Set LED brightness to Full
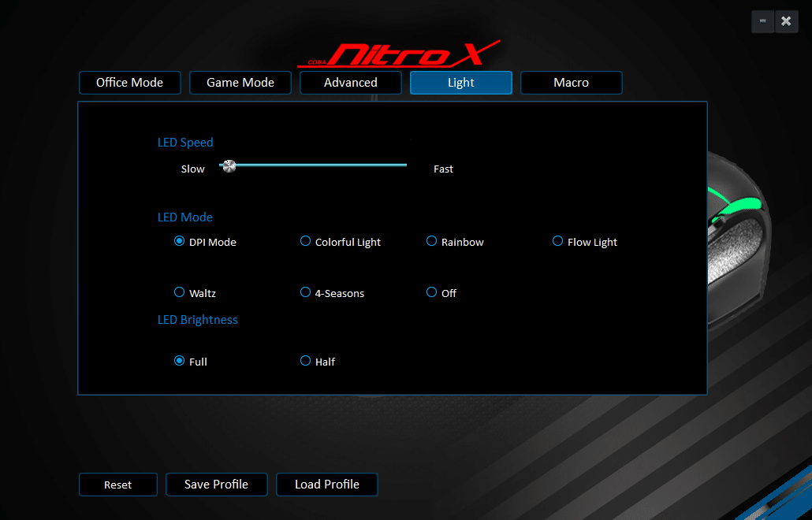812x520 pixels. tap(180, 361)
